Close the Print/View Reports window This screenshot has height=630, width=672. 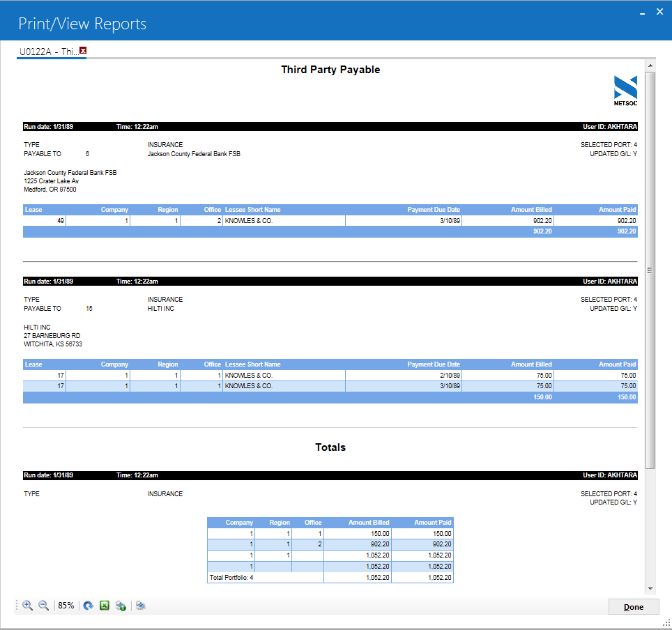pyautogui.click(x=660, y=12)
